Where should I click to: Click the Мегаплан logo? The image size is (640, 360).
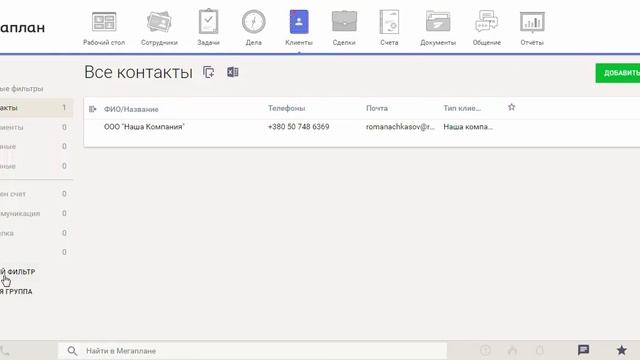(22, 28)
